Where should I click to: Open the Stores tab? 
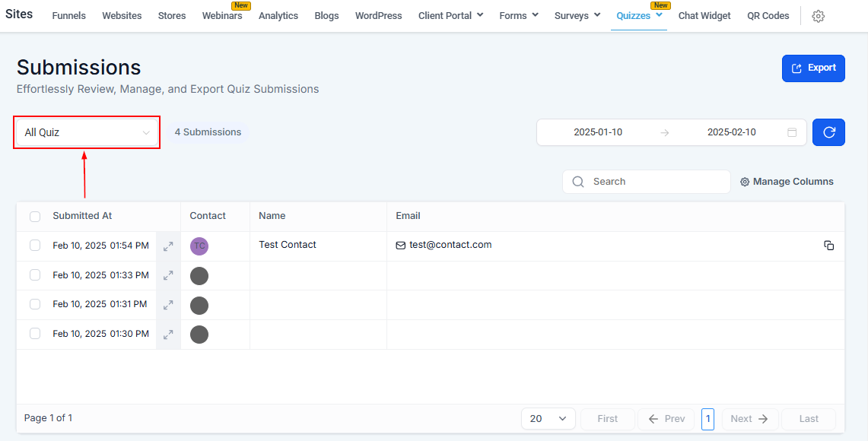point(172,15)
